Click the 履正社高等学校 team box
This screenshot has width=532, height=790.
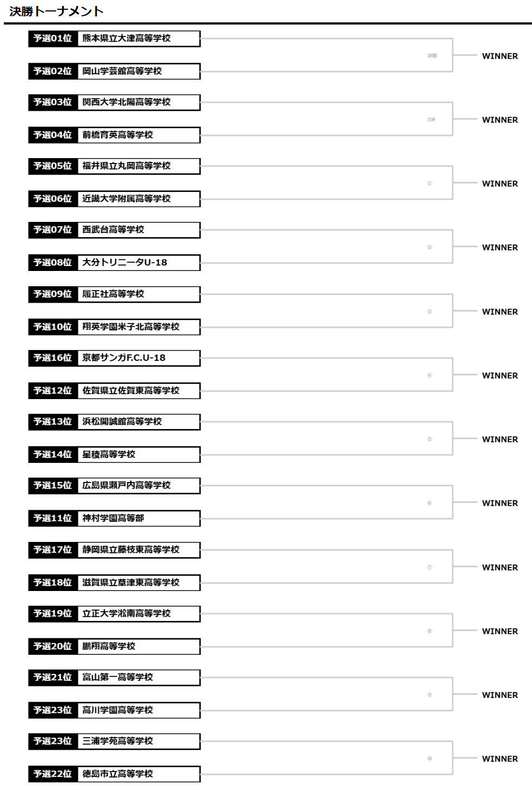click(138, 294)
